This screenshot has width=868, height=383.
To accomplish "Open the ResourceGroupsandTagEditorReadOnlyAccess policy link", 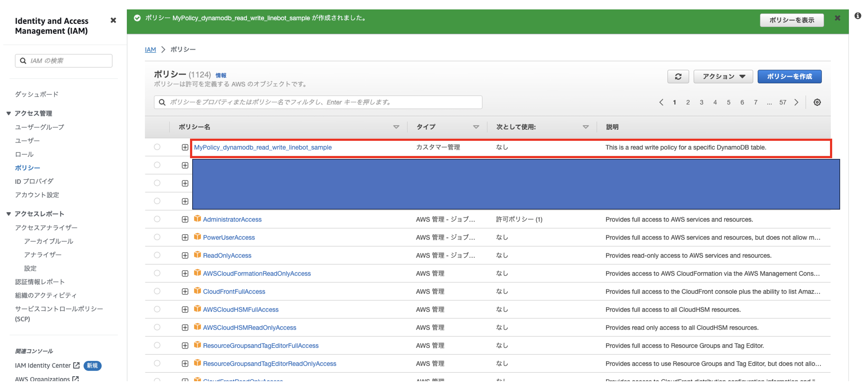I will pos(269,363).
